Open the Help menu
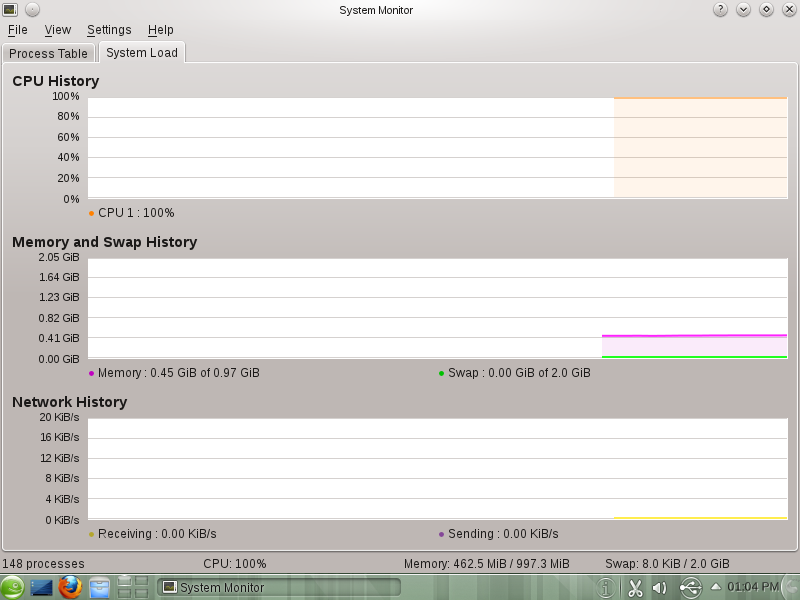The width and height of the screenshot is (800, 600). pos(161,30)
